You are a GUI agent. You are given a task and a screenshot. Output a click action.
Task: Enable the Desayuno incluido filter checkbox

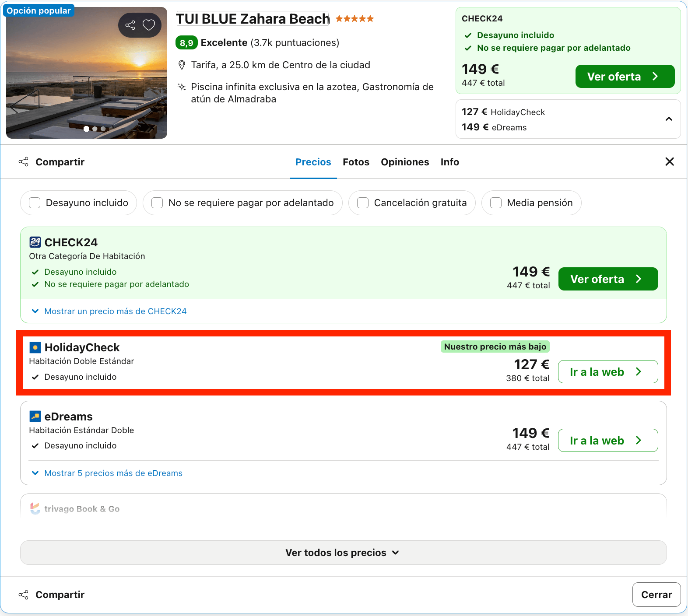click(35, 203)
